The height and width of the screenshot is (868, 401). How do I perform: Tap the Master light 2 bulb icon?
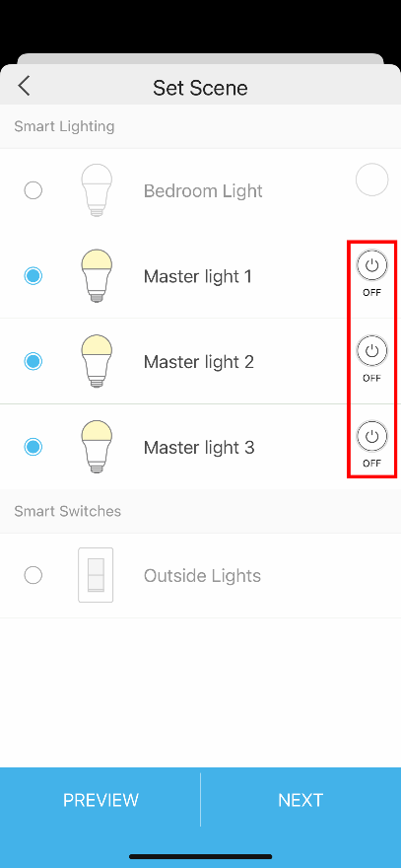click(97, 361)
